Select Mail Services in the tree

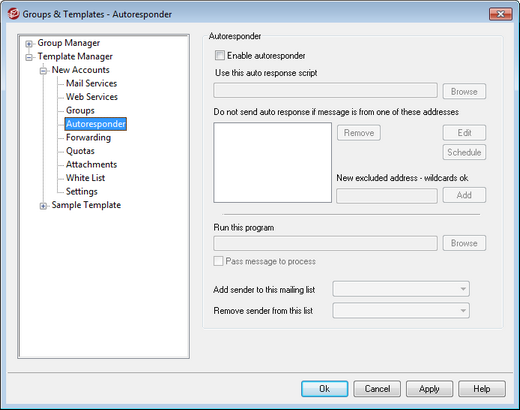pyautogui.click(x=91, y=83)
